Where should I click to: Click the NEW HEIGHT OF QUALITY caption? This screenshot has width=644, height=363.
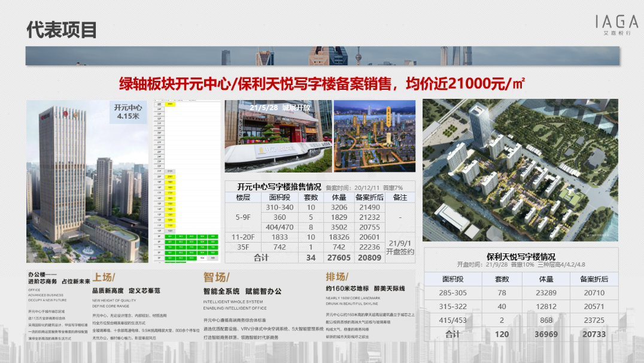[x=114, y=301]
